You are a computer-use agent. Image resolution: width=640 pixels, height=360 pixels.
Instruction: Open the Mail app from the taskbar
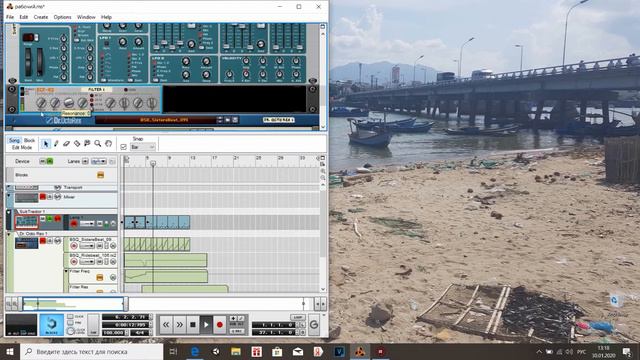pos(298,351)
